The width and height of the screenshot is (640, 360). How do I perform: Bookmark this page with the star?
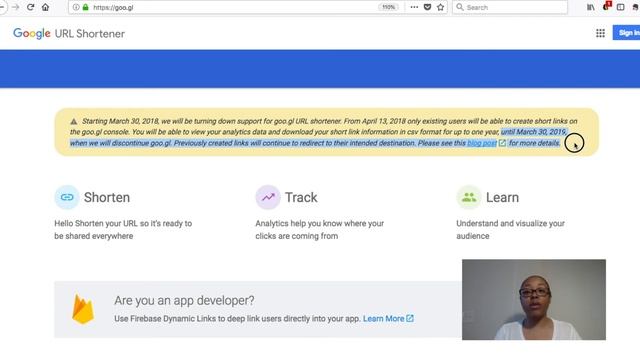[x=440, y=7]
